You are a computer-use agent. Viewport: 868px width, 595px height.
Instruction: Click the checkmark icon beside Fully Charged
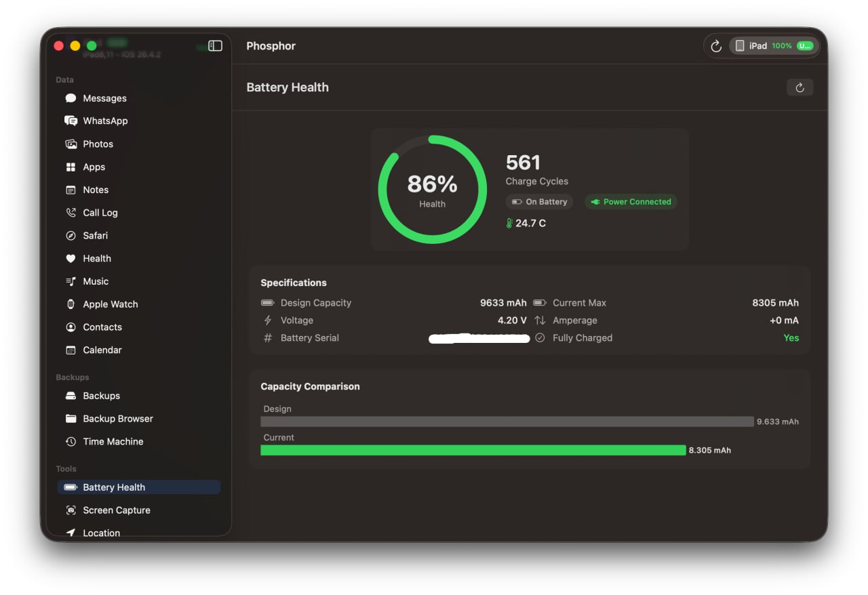click(x=540, y=337)
